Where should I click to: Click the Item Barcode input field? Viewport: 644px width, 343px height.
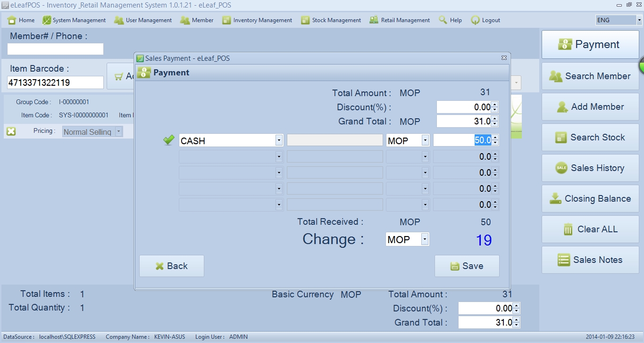click(55, 82)
